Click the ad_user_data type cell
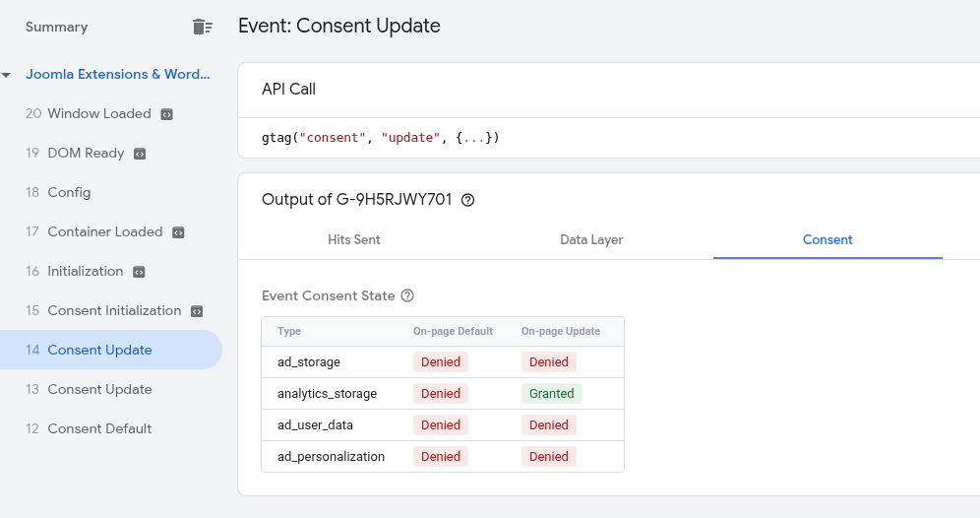The width and height of the screenshot is (980, 518). click(x=315, y=424)
